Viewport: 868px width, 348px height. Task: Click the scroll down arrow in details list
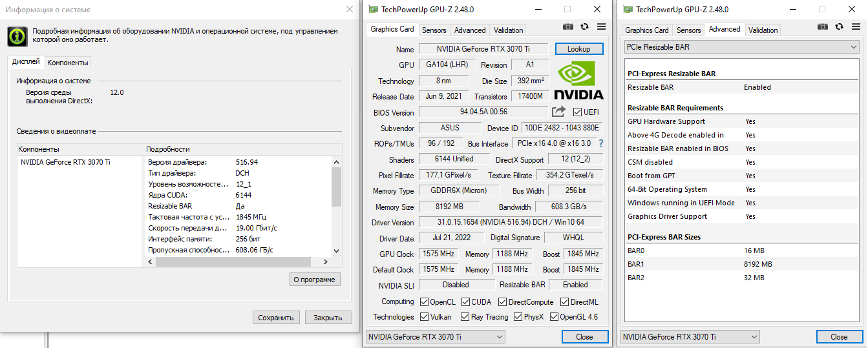pyautogui.click(x=336, y=251)
